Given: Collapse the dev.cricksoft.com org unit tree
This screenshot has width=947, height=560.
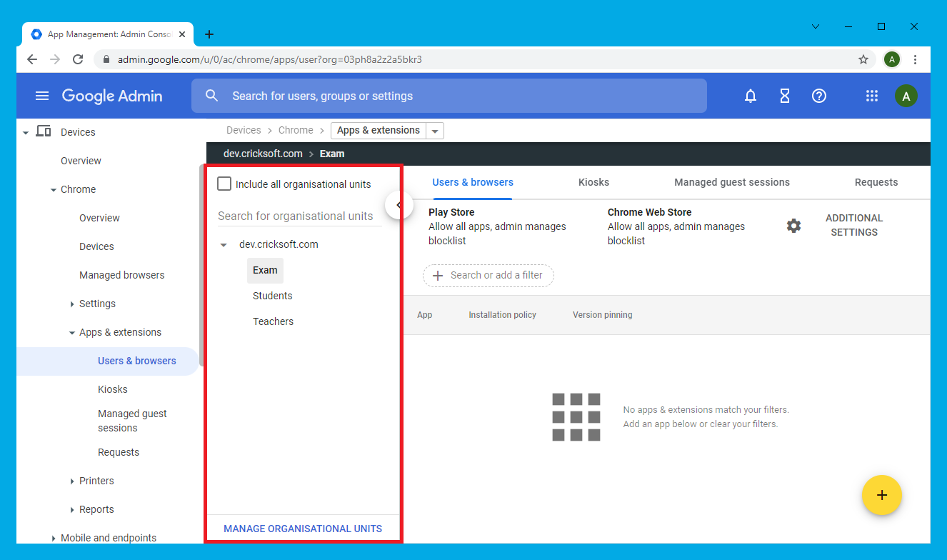Looking at the screenshot, I should (224, 245).
